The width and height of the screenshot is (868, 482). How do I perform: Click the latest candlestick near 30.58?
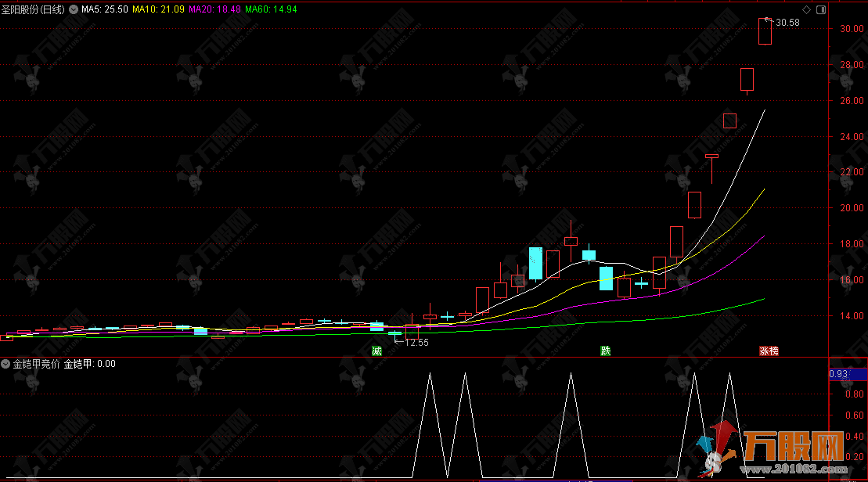[765, 31]
